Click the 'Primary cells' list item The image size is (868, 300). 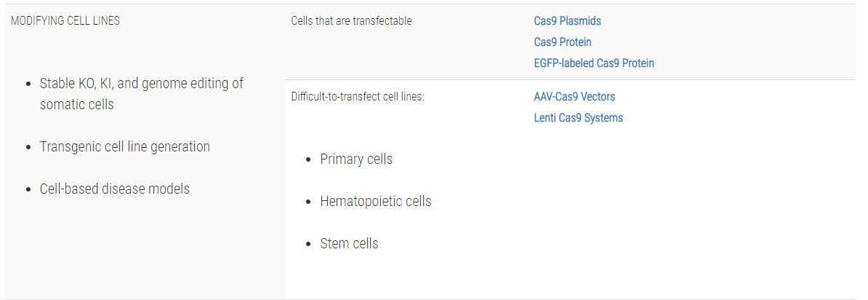point(355,159)
